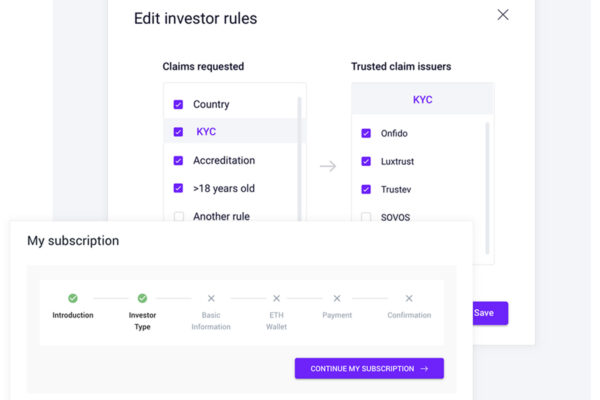Close the Edit investor rules dialog
The height and width of the screenshot is (400, 600).
pyautogui.click(x=503, y=15)
